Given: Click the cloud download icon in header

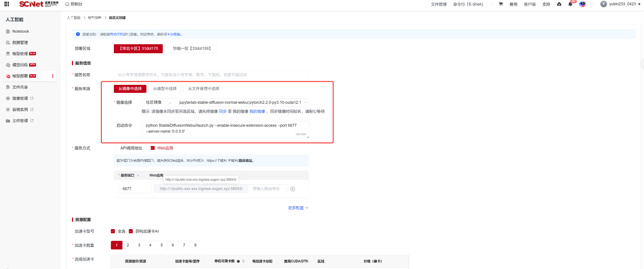Looking at the screenshot, I should [x=559, y=4].
